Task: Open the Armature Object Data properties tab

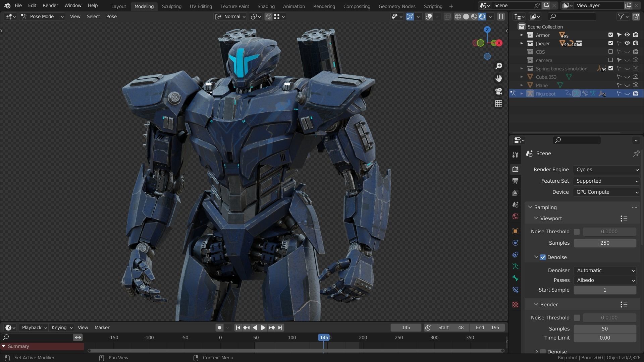Action: pos(516,266)
